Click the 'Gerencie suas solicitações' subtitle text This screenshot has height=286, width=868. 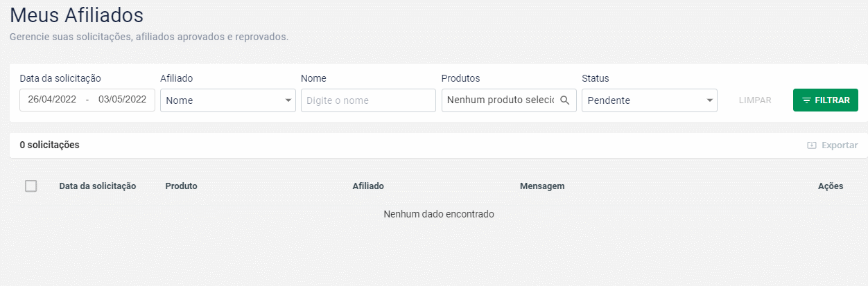(149, 37)
